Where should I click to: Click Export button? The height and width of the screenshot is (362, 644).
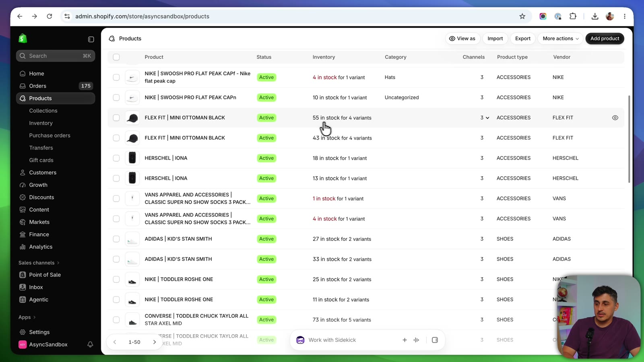click(523, 39)
